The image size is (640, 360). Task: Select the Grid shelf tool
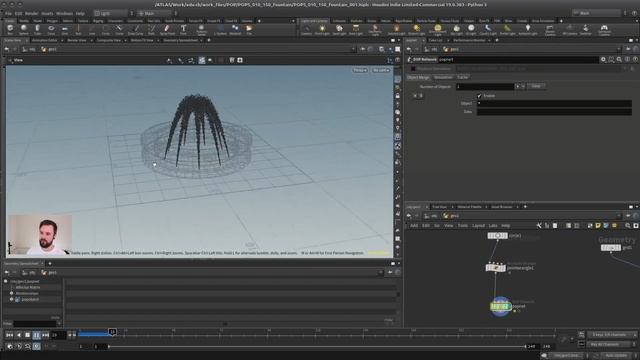(x=64, y=29)
